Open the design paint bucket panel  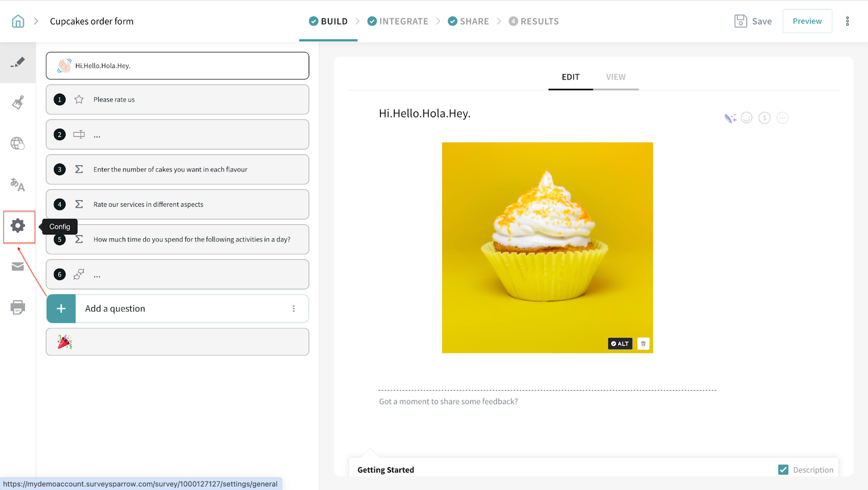pos(18,103)
